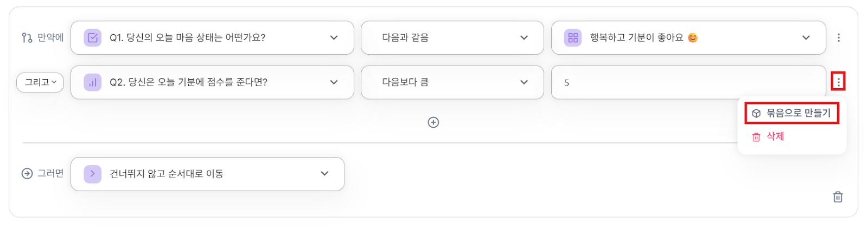Open three-dot menu for the Q1 condition row
Image resolution: width=868 pixels, height=229 pixels.
tap(838, 38)
